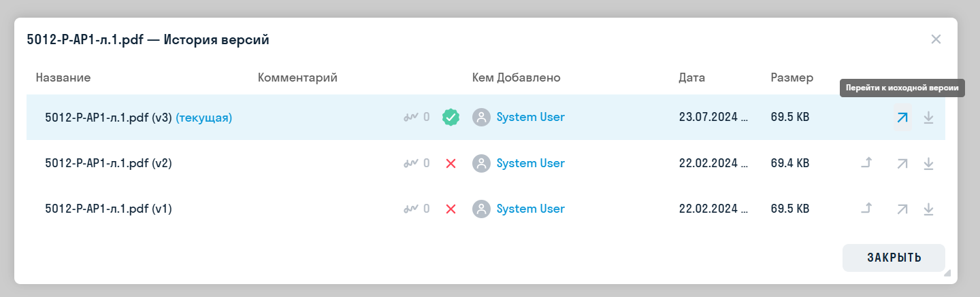Image resolution: width=980 pixels, height=297 pixels.
Task: Select the 5012-Р-АР1-л.1.pdf (v2) row name
Action: pyautogui.click(x=108, y=163)
